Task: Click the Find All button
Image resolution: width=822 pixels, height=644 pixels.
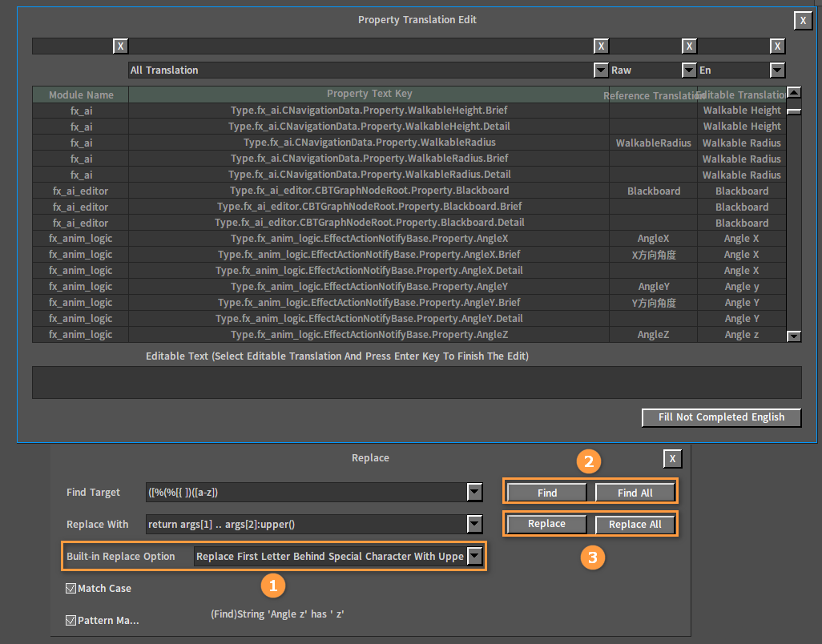Action: [x=635, y=493]
